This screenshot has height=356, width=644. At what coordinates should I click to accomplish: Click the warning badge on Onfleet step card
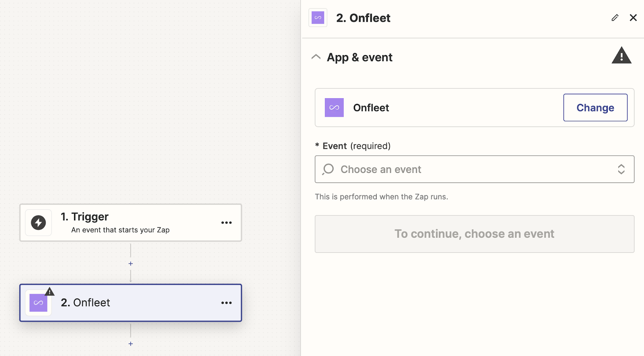(x=50, y=292)
